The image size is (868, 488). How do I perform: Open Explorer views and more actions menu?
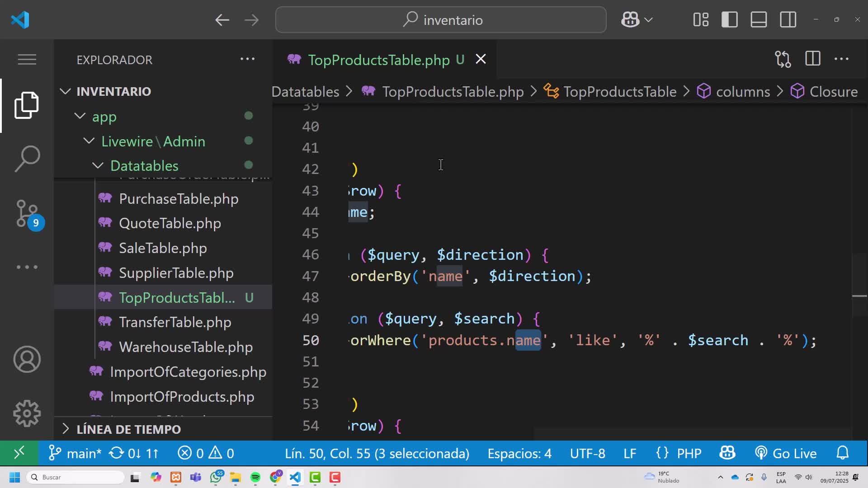pos(247,59)
